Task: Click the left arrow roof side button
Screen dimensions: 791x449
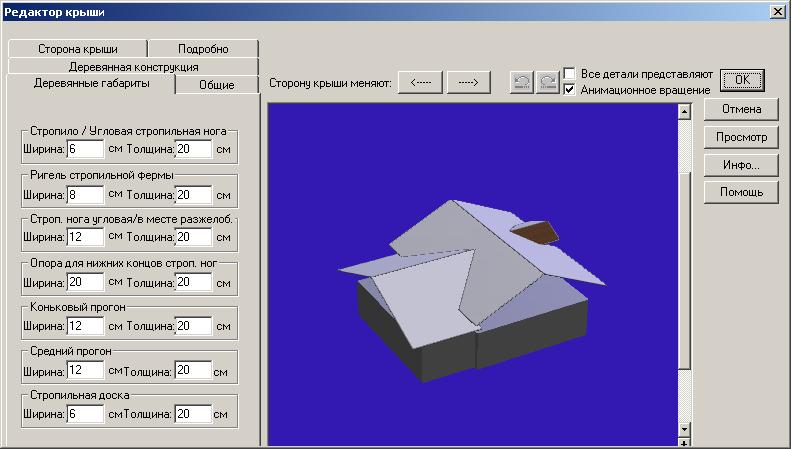Action: (420, 82)
